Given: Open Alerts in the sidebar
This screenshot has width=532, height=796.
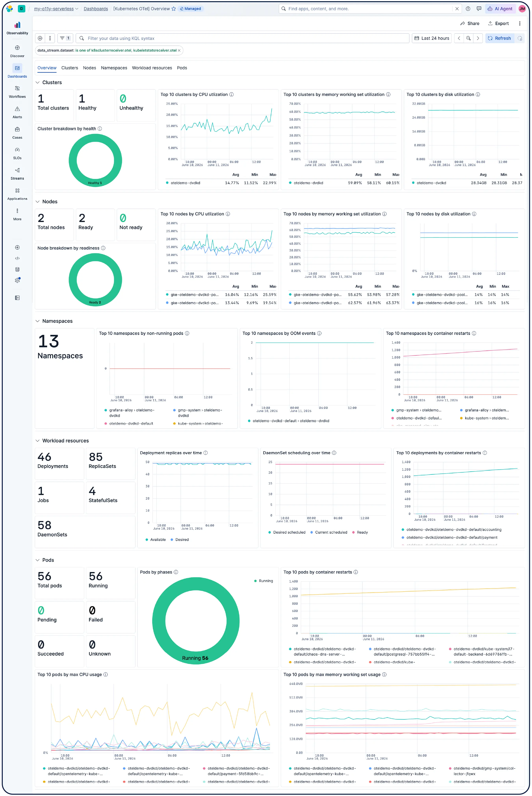Looking at the screenshot, I should click(17, 112).
